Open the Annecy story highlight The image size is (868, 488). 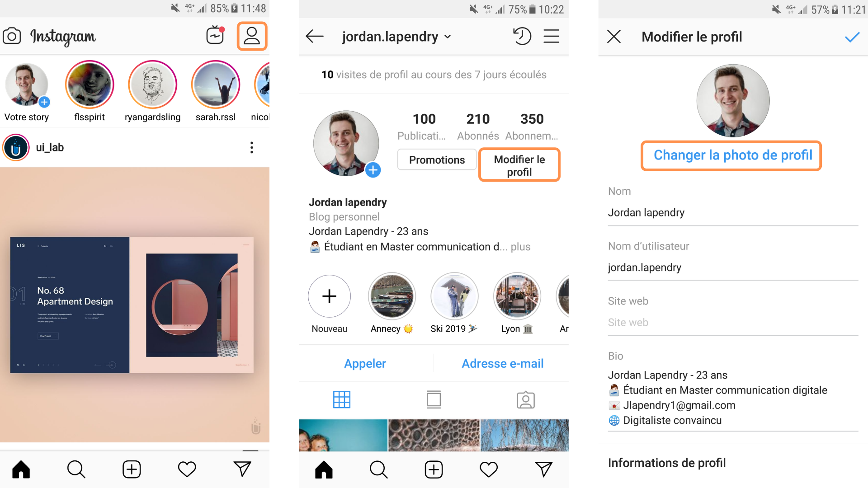[x=392, y=296]
